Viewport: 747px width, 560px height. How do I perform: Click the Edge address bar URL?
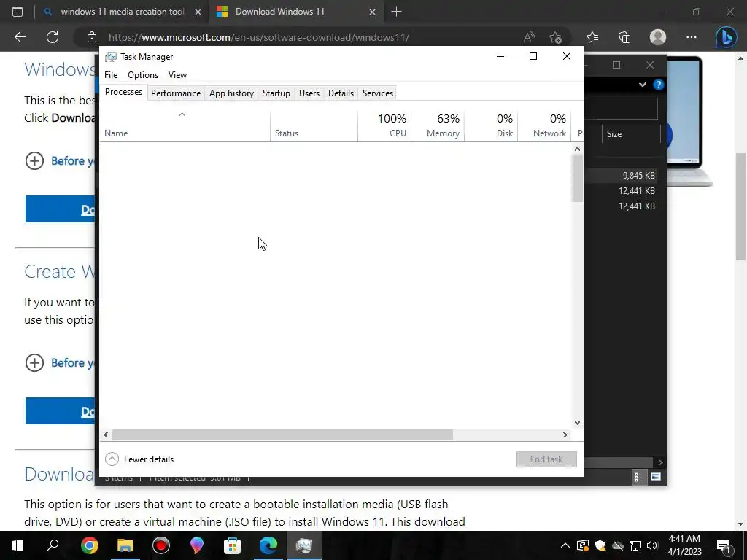259,37
